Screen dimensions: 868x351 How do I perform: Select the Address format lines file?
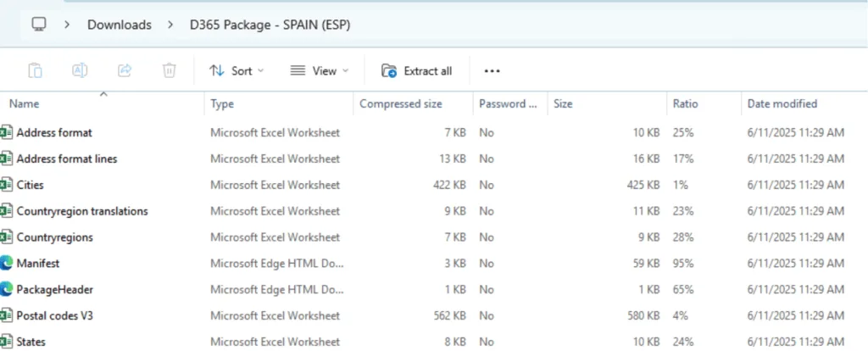(x=66, y=159)
